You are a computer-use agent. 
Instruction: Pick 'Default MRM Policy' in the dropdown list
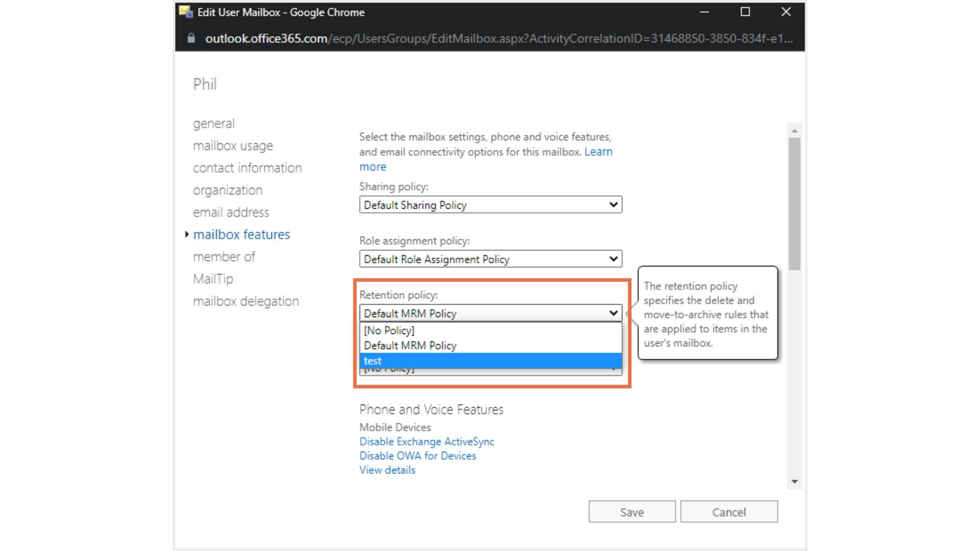pyautogui.click(x=490, y=345)
